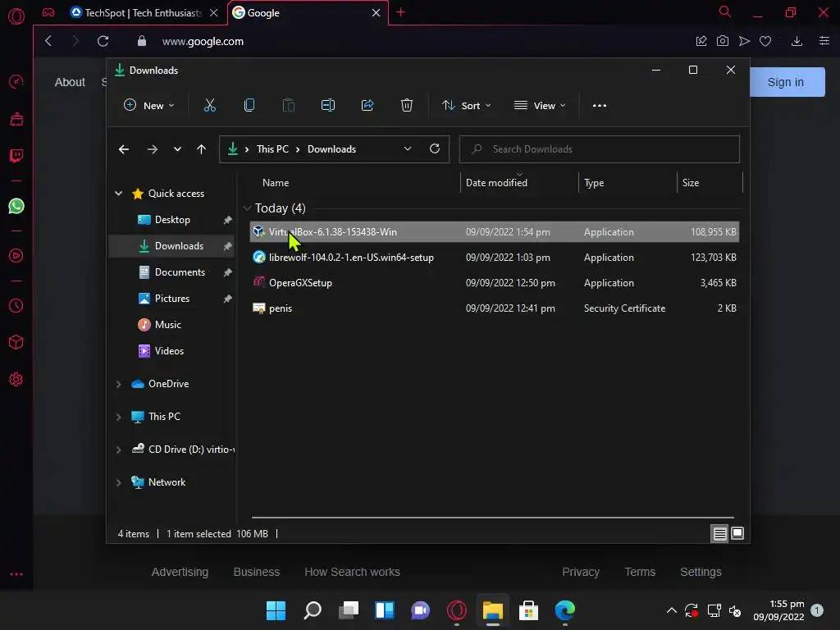Open Opera Easy Setup menu icon
Viewport: 840px width, 630px height.
pos(824,41)
